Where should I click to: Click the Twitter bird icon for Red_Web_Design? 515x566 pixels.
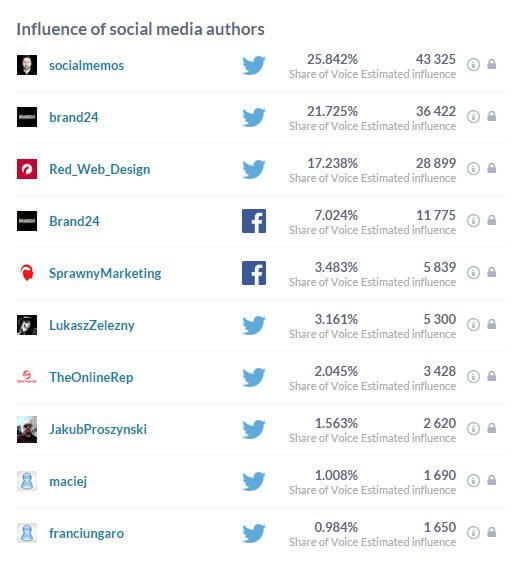tap(254, 169)
